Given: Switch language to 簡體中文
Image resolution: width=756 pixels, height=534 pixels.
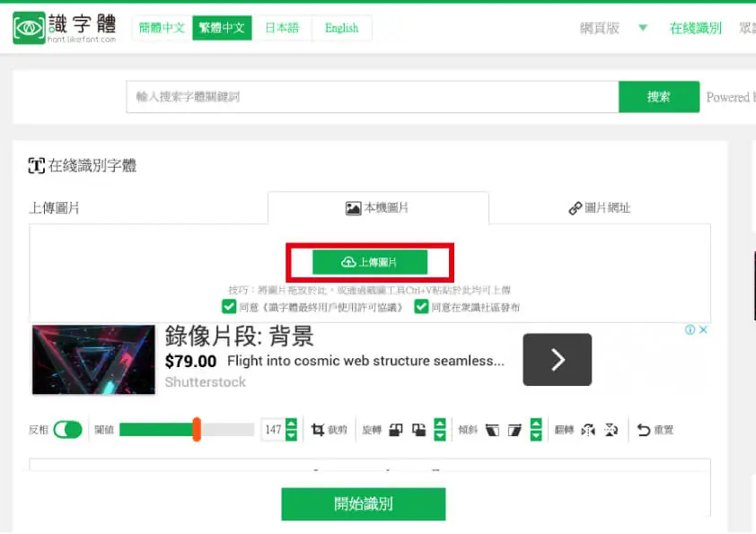Looking at the screenshot, I should point(162,28).
